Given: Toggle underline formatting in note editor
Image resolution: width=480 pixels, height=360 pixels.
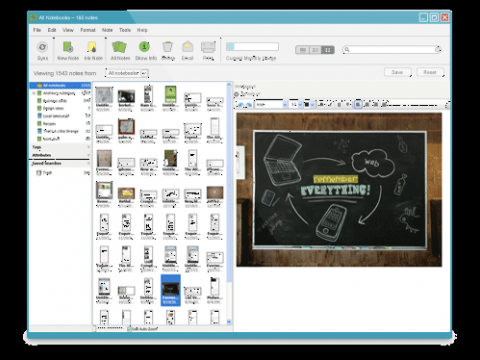Looking at the screenshot, I should point(339,104).
